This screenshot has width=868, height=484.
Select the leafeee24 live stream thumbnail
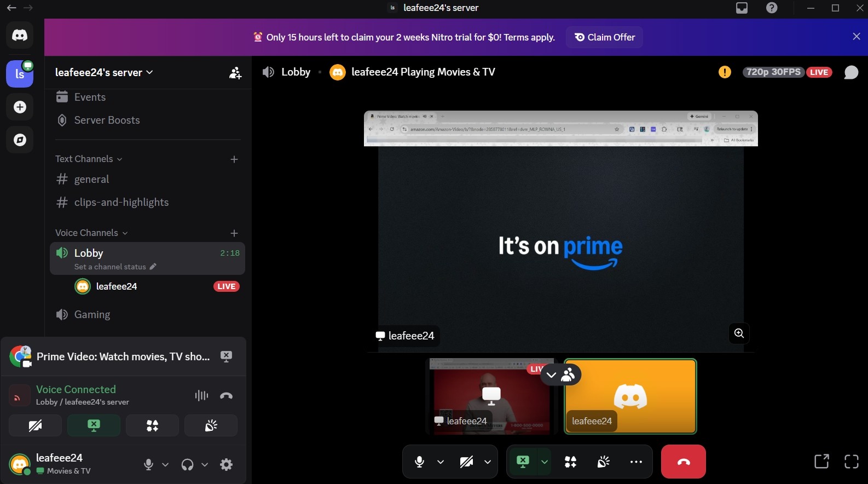click(x=490, y=396)
